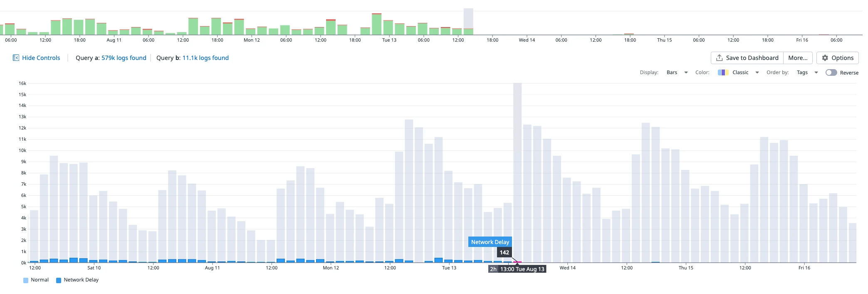
Task: Click the upload icon on Save to Dashboard
Action: (719, 58)
